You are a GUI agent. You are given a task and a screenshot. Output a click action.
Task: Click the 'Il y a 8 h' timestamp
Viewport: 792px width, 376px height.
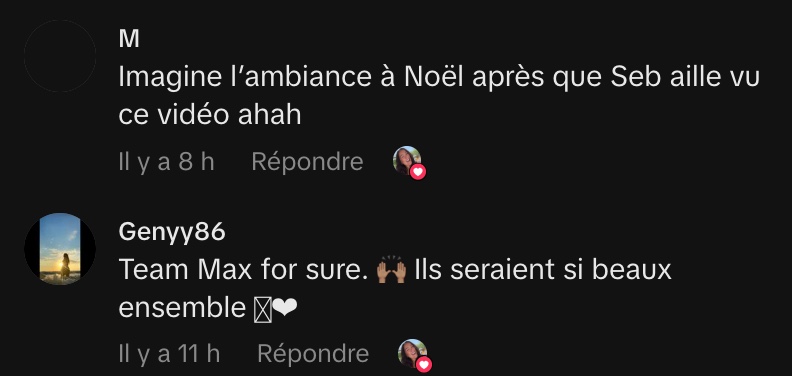[x=167, y=162]
